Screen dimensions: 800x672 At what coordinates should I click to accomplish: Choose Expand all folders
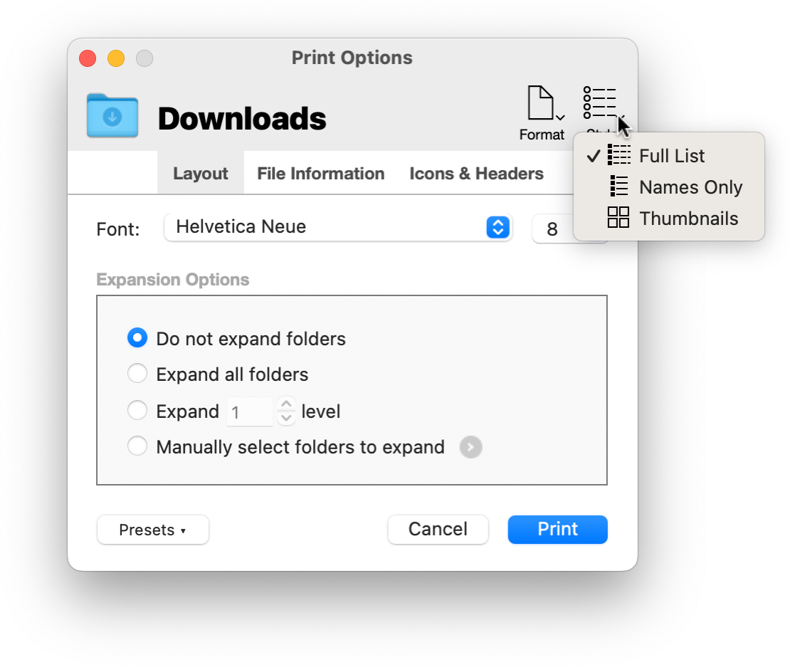click(x=137, y=374)
